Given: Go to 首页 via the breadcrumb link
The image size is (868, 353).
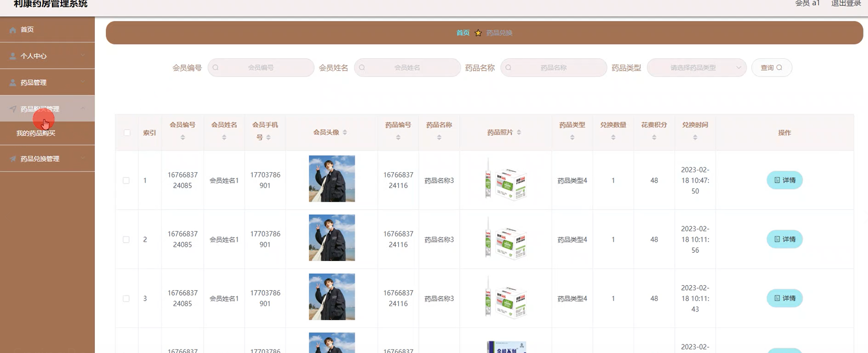Looking at the screenshot, I should click(463, 33).
